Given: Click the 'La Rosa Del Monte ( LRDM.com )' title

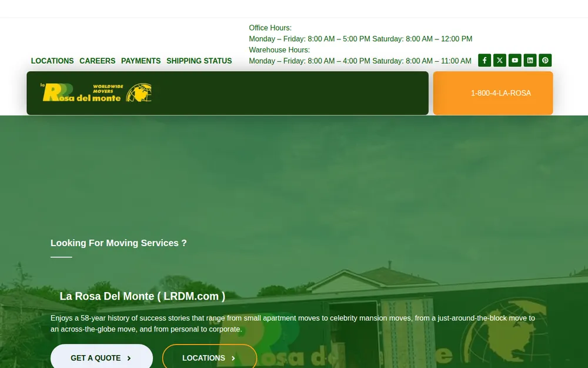Looking at the screenshot, I should [142, 296].
